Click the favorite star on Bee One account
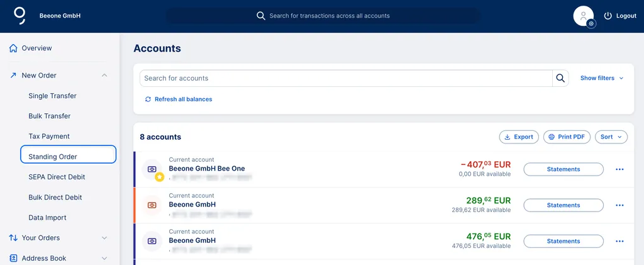The height and width of the screenshot is (265, 644). point(159,177)
